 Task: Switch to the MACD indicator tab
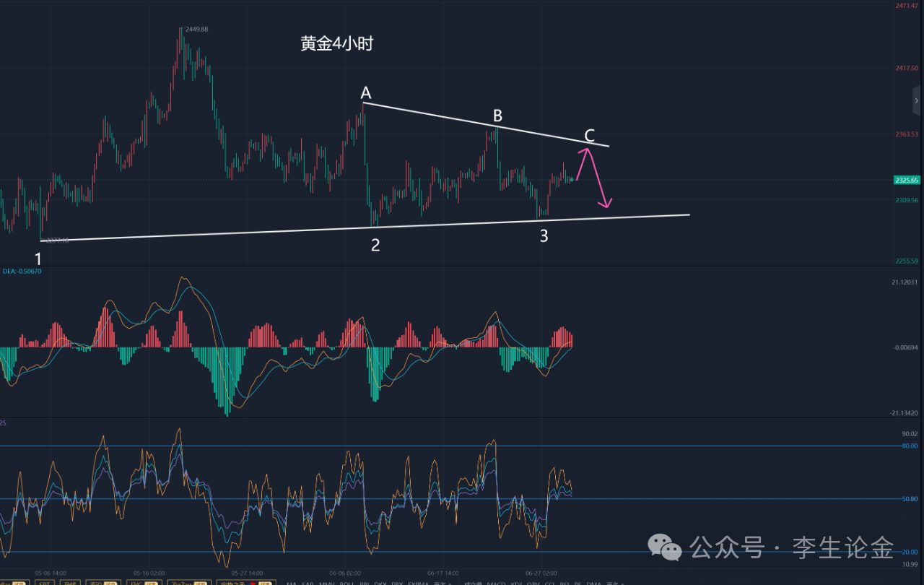point(495,584)
